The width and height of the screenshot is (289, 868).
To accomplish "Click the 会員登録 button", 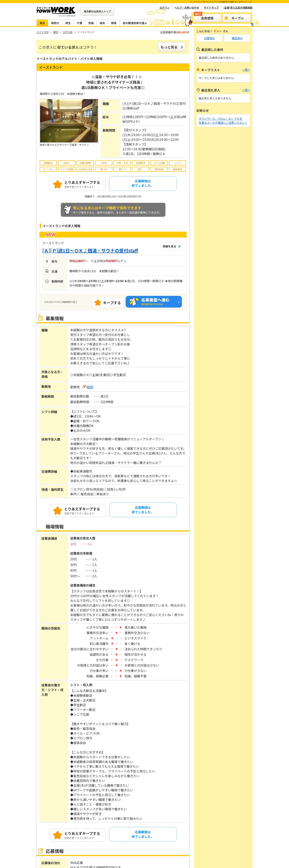I will click(x=207, y=18).
